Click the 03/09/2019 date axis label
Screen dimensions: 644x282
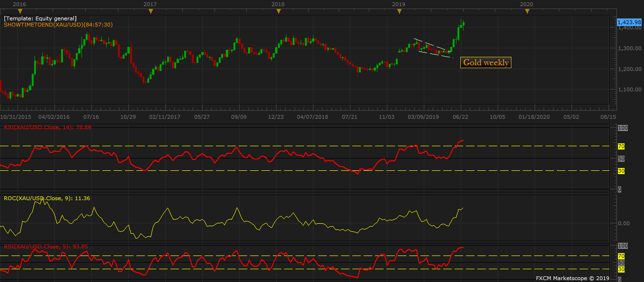coord(424,116)
